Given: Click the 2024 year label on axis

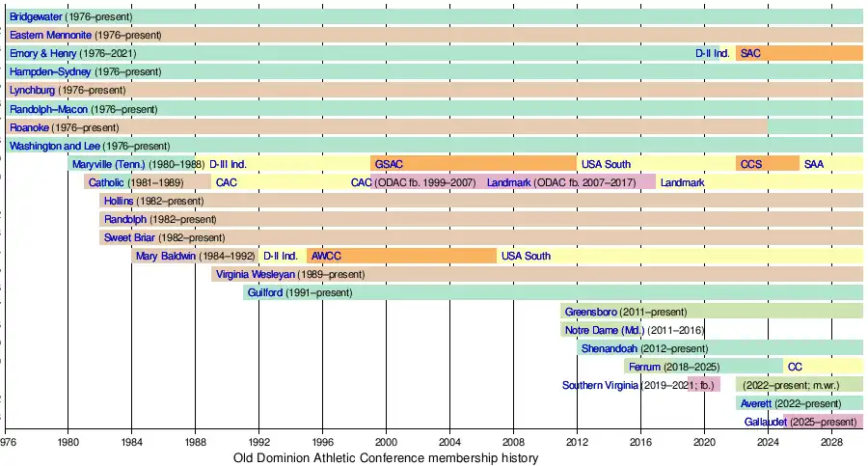Looking at the screenshot, I should coord(768,442).
